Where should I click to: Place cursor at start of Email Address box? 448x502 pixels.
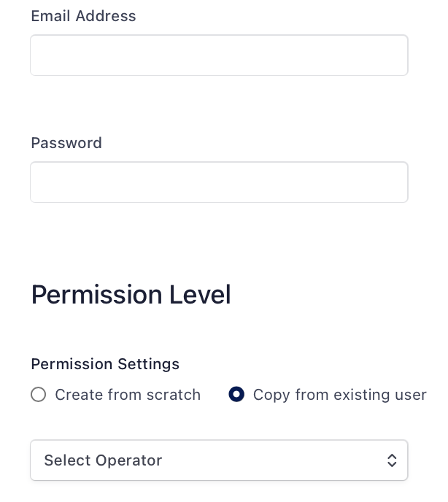[x=41, y=55]
